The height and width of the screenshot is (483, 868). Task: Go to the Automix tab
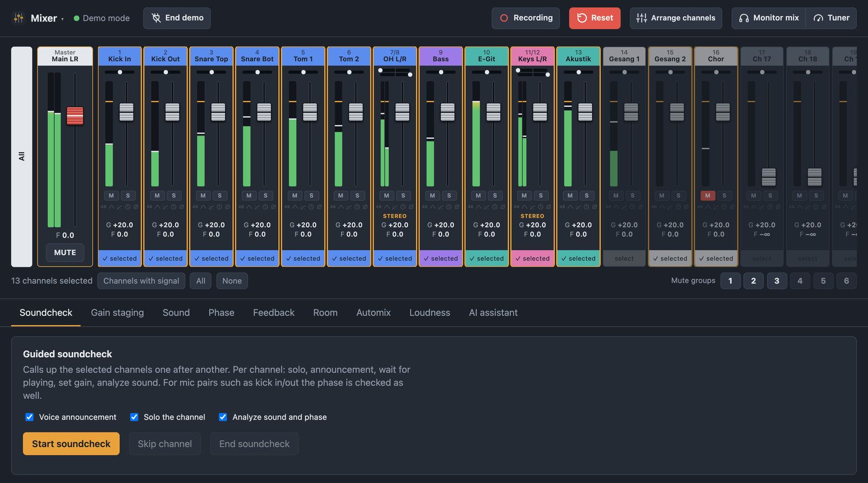click(373, 313)
